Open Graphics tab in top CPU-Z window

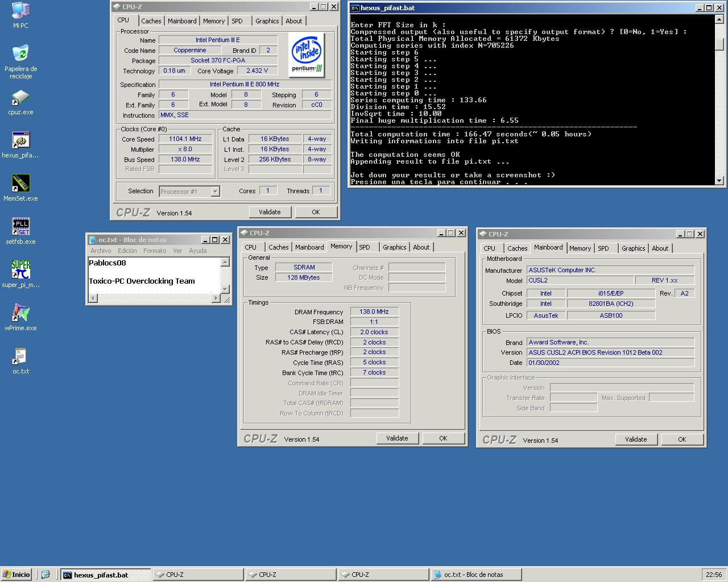(267, 21)
